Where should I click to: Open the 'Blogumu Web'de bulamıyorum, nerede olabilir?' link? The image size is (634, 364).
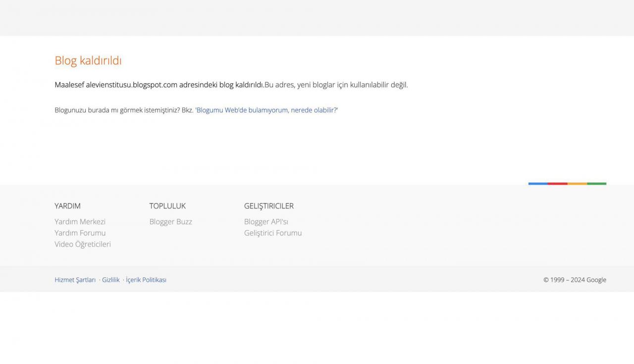(266, 110)
